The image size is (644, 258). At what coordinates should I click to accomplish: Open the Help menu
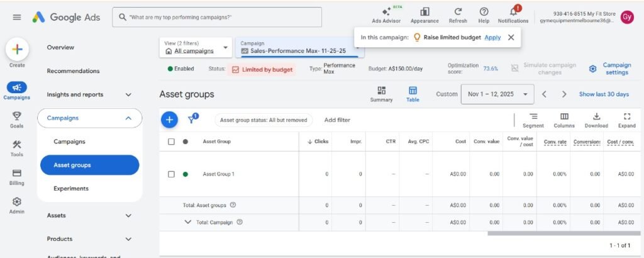[x=484, y=15]
